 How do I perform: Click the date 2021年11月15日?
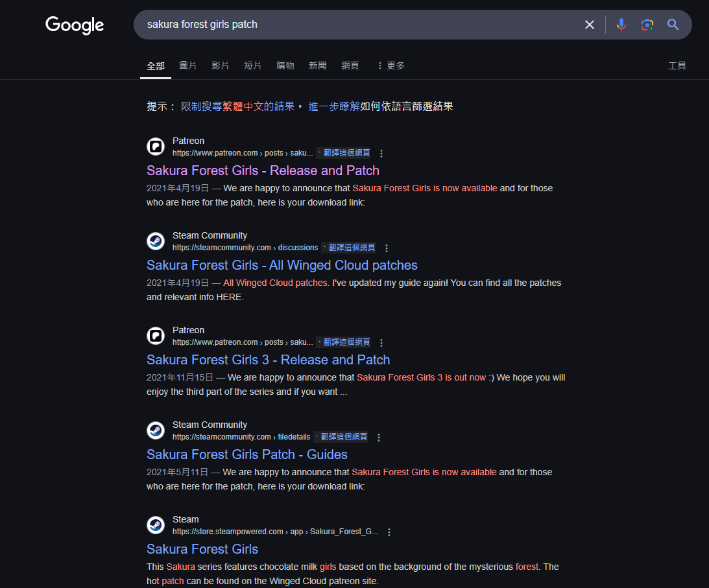click(x=180, y=377)
